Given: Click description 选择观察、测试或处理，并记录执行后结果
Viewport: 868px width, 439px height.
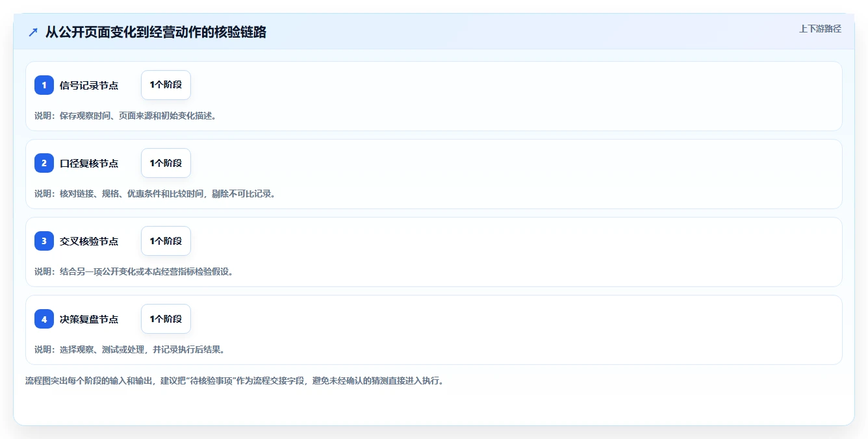Looking at the screenshot, I should coord(130,349).
